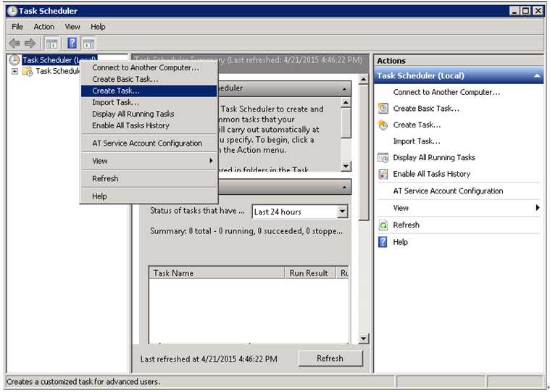Choose Import Task in context menu
The image size is (550, 392).
coord(149,102)
